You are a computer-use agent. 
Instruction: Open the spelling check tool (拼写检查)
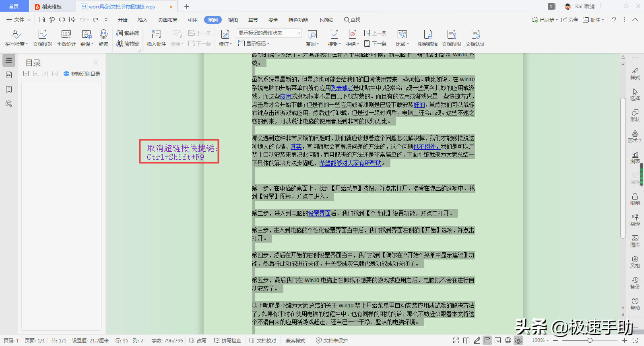click(x=16, y=38)
